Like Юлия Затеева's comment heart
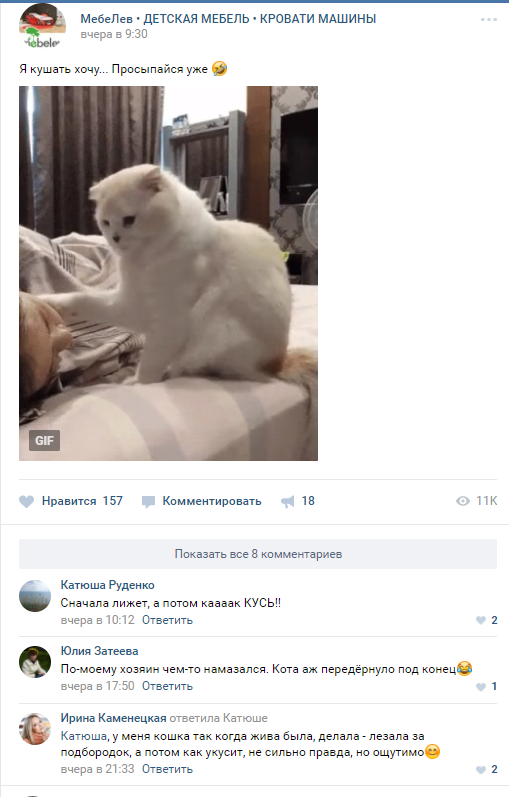Image resolution: width=509 pixels, height=797 pixels. 481,687
